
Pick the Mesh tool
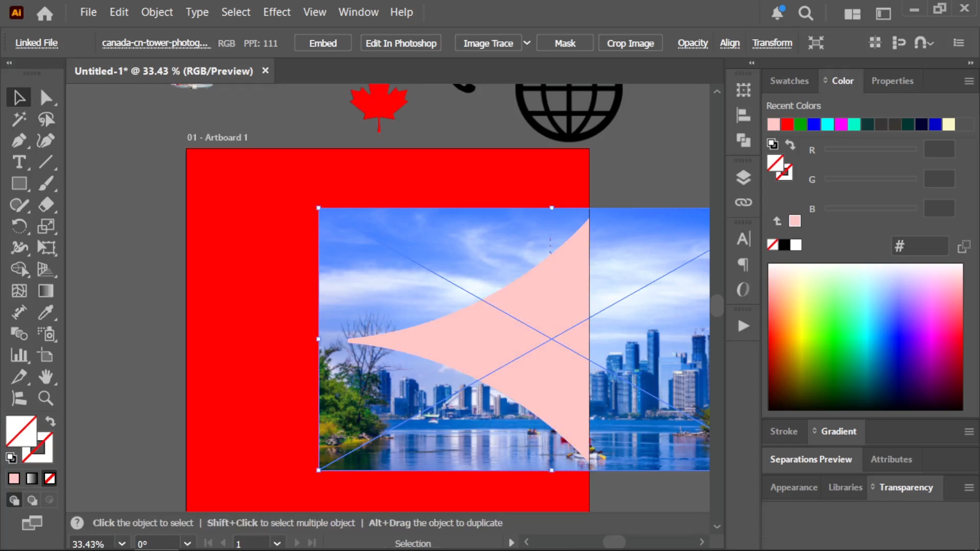[x=19, y=291]
